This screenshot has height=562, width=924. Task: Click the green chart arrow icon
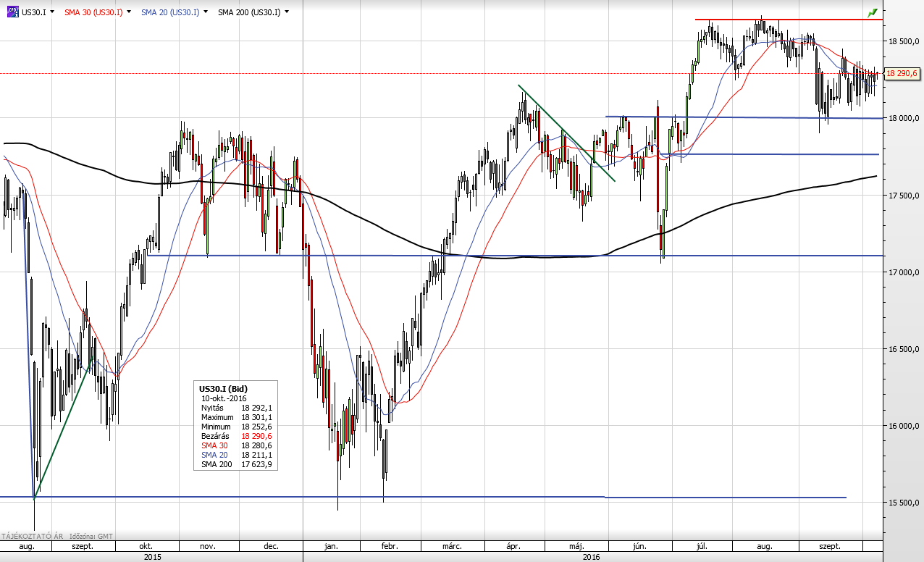[x=873, y=12]
